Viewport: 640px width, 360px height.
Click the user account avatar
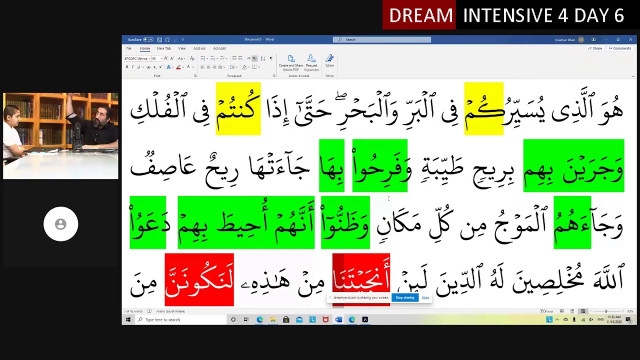(581, 40)
